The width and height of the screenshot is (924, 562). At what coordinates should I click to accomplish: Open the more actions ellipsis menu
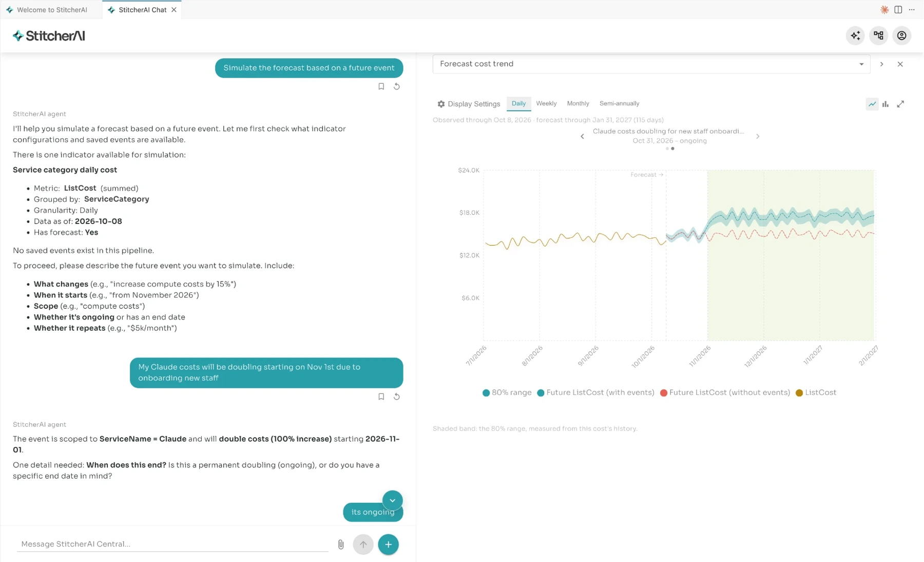[x=912, y=10]
